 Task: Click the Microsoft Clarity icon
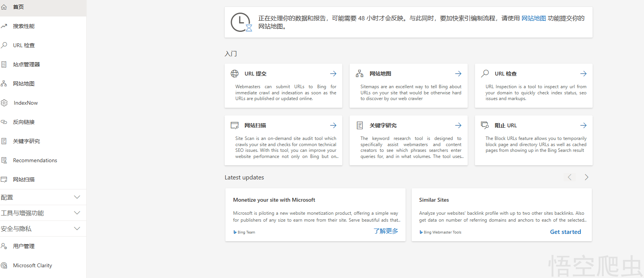click(x=4, y=265)
